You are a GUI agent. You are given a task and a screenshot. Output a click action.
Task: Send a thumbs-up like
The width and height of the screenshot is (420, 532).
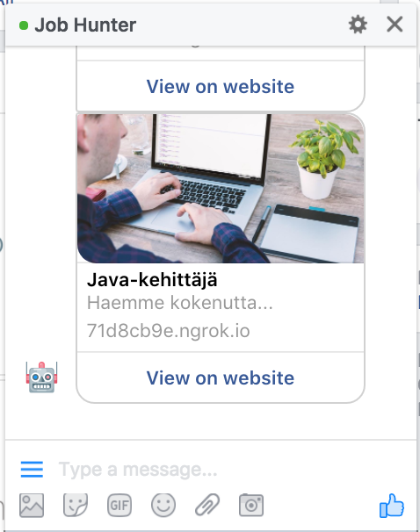(392, 506)
